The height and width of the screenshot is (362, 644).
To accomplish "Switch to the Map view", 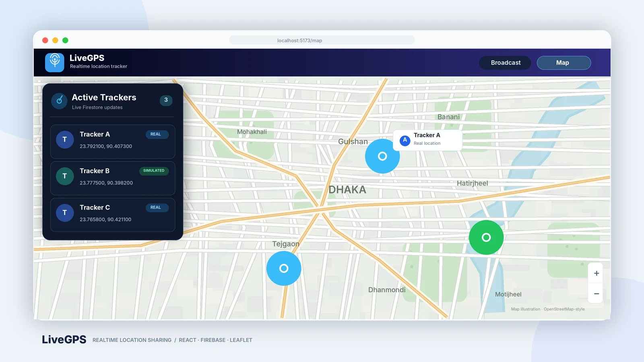I will (564, 63).
